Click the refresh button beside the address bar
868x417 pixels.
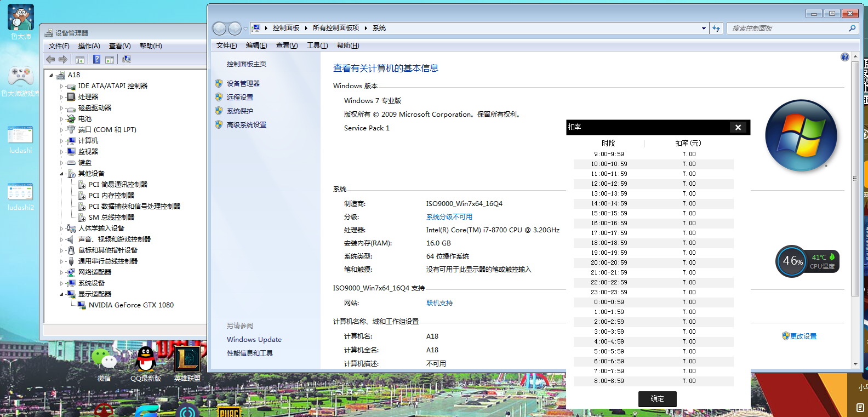pos(716,28)
